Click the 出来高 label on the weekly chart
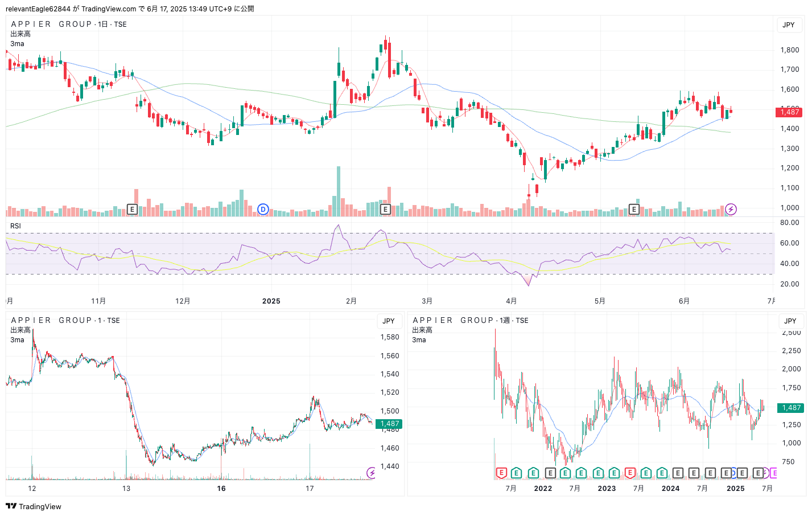 [422, 330]
